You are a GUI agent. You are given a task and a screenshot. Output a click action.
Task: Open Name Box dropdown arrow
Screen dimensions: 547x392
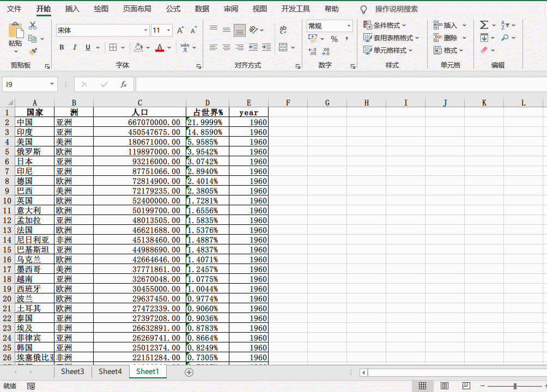(52, 84)
